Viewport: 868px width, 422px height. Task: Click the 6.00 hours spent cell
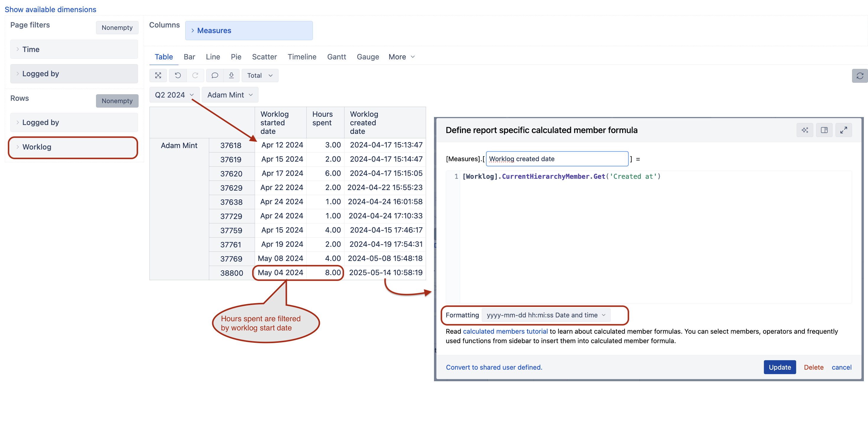[325, 173]
